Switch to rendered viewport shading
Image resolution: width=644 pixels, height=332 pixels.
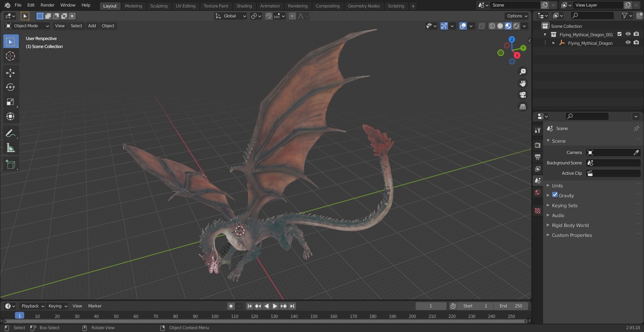[x=516, y=26]
